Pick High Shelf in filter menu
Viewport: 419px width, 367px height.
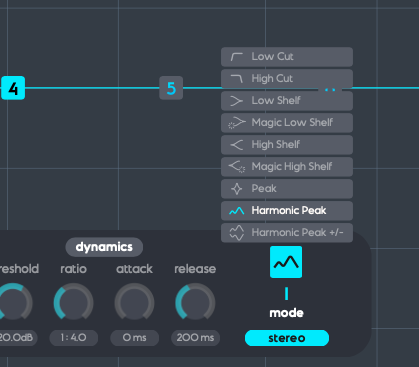coord(287,145)
